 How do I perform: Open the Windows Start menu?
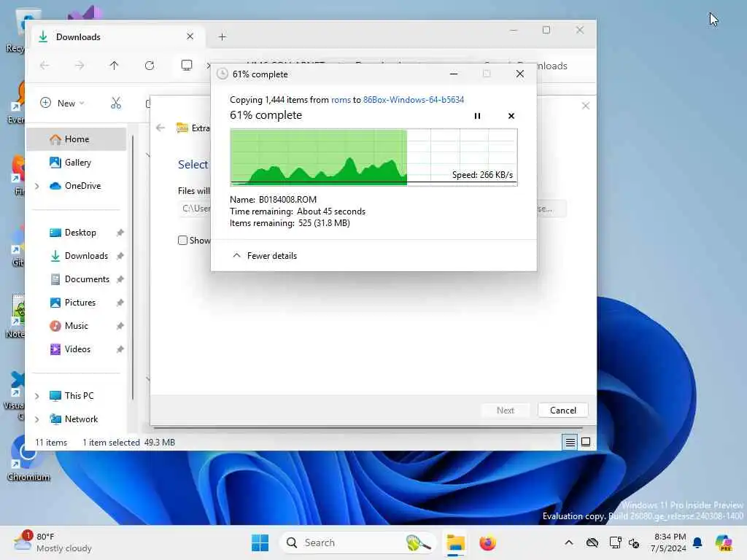[260, 542]
